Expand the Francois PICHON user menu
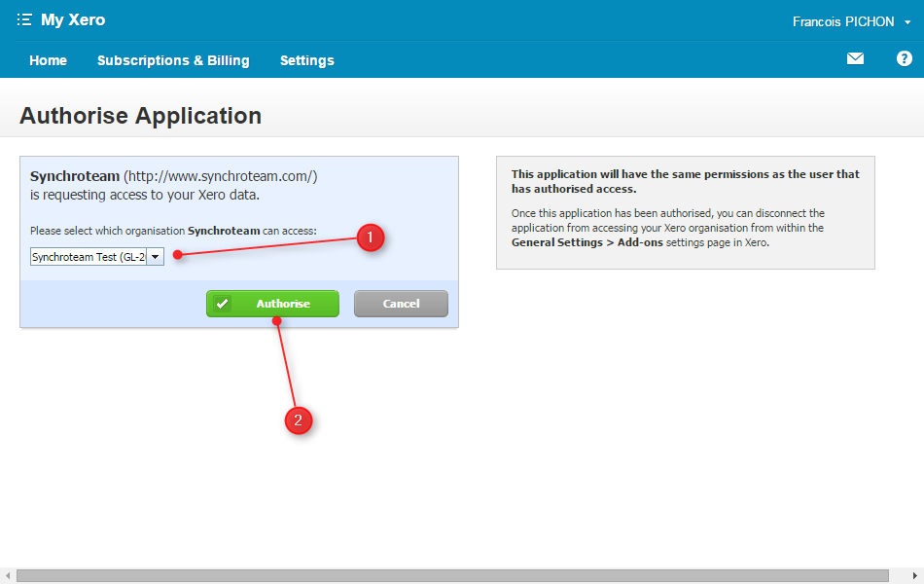The height and width of the screenshot is (584, 924). click(x=851, y=21)
